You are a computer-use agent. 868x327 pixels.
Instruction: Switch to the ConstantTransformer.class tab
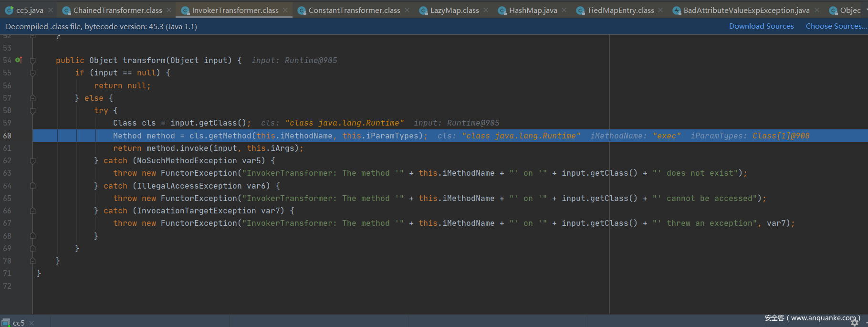pos(354,10)
